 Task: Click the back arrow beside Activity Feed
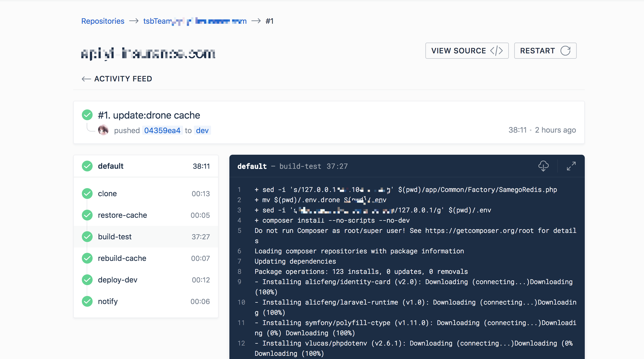coord(86,79)
